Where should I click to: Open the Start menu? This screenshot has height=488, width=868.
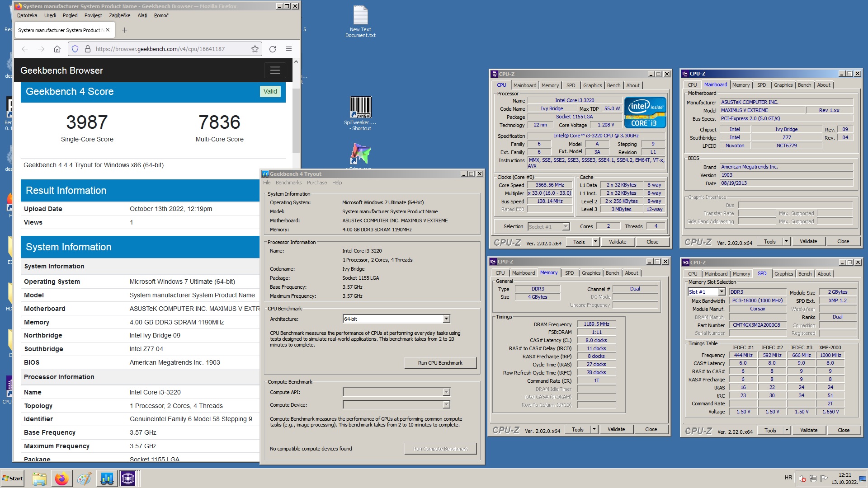[13, 479]
